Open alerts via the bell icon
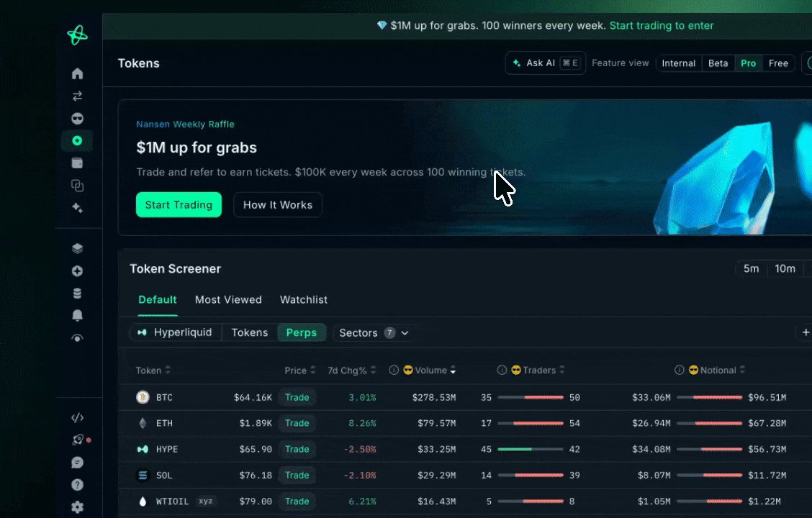Image resolution: width=812 pixels, height=518 pixels. coord(77,315)
